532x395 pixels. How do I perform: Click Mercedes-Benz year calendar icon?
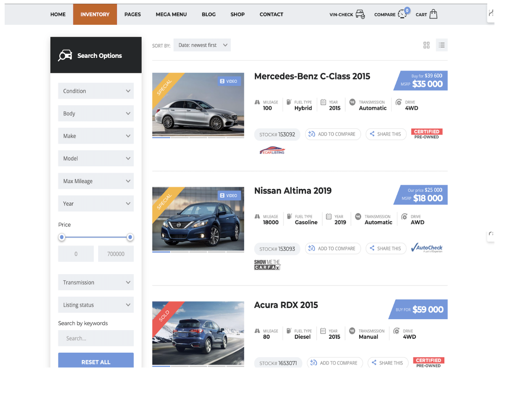coord(324,102)
